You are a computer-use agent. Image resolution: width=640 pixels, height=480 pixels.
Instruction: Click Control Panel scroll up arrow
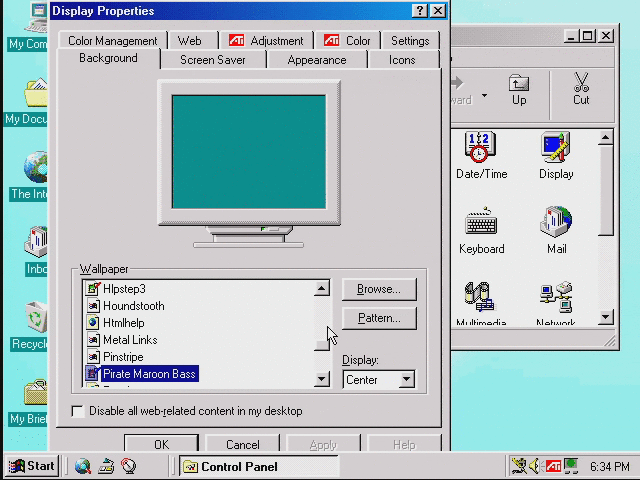pos(606,138)
